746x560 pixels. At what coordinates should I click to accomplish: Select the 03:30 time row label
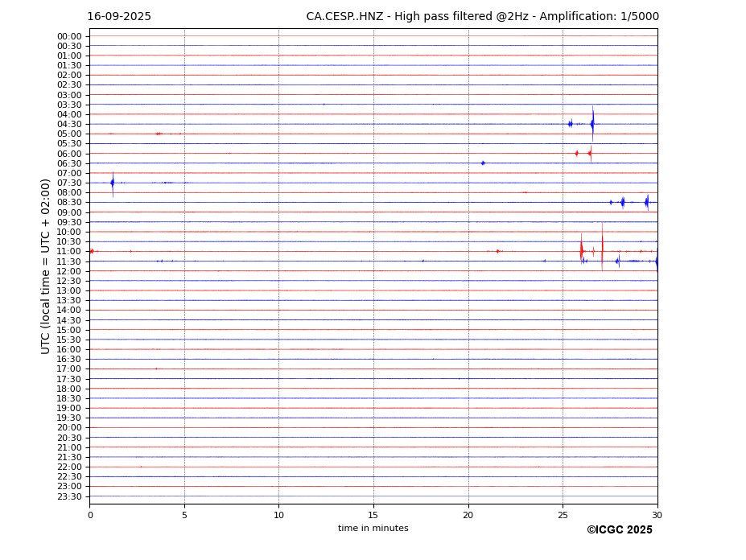pos(69,105)
